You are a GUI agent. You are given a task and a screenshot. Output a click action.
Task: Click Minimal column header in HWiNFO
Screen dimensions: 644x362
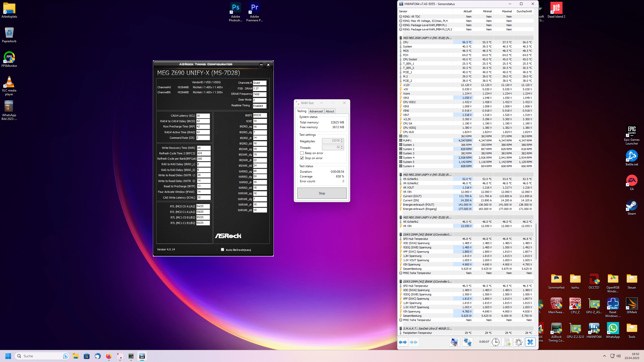[483, 11]
